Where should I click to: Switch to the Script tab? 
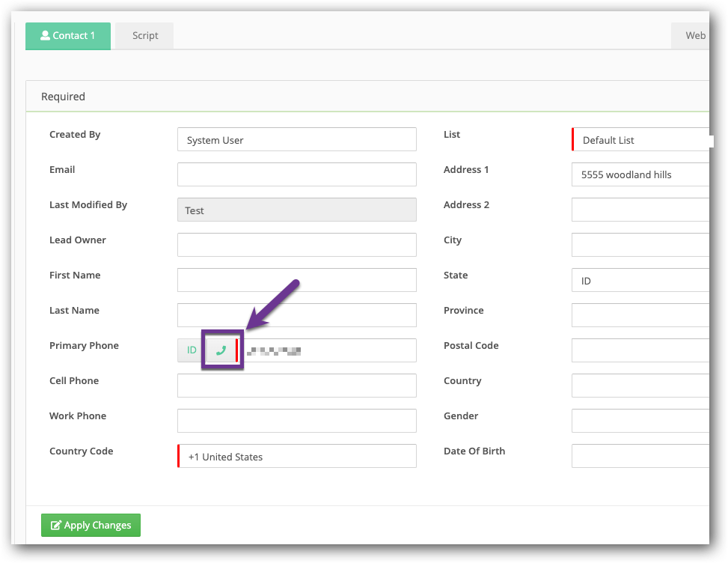coord(145,36)
